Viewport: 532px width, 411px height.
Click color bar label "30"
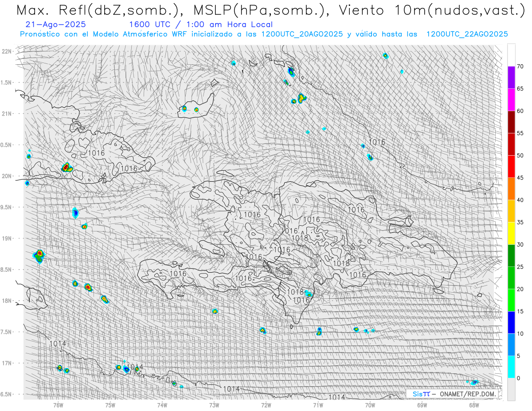pyautogui.click(x=520, y=244)
